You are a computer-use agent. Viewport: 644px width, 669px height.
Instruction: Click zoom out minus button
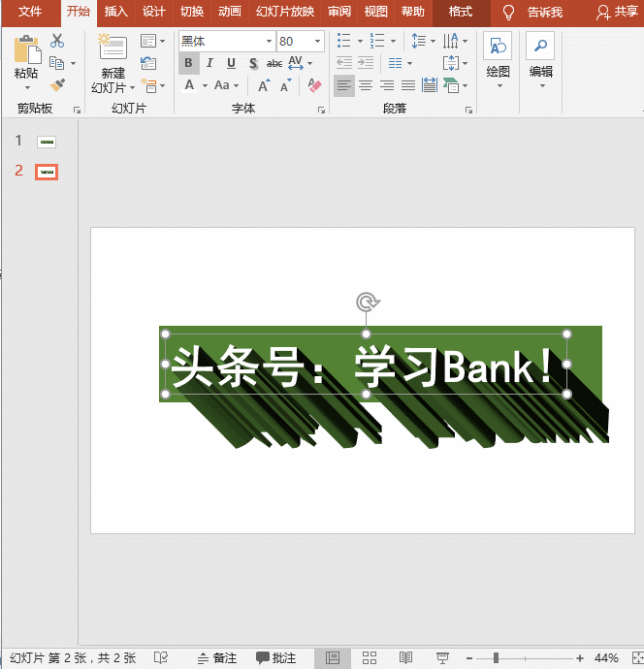point(469,658)
